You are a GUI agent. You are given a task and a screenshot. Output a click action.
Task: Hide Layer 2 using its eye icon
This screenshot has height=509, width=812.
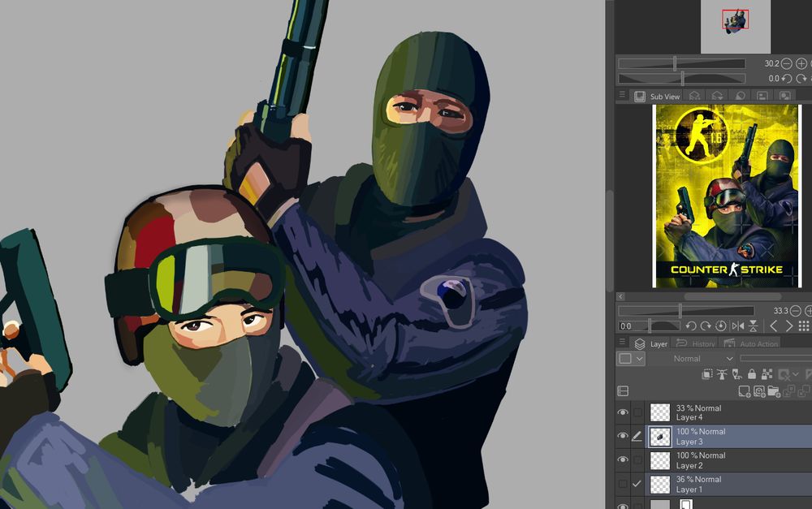[x=623, y=459]
